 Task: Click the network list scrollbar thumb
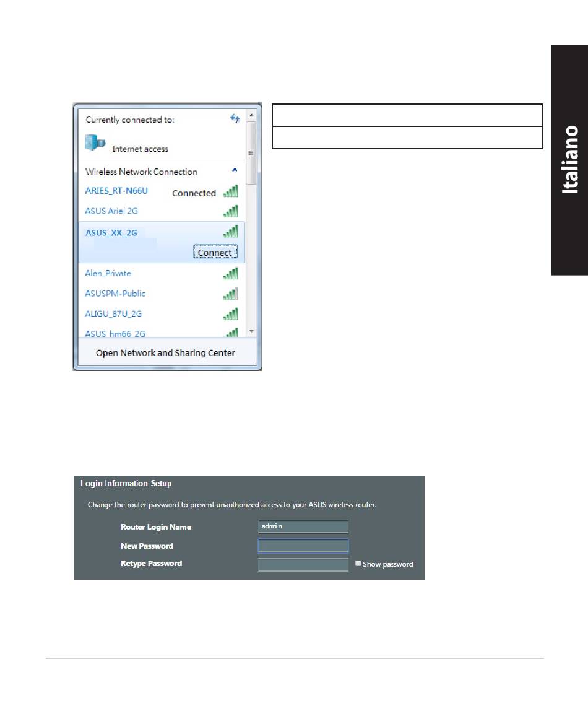(x=251, y=153)
